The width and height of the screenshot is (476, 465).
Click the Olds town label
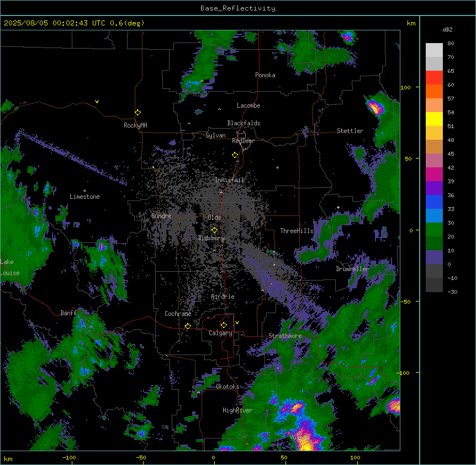[x=214, y=218]
